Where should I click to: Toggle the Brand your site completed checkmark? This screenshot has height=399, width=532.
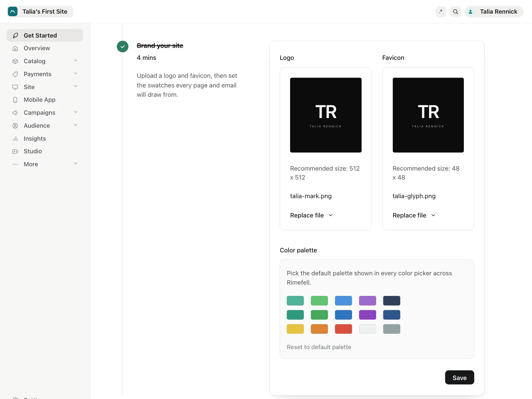(123, 47)
